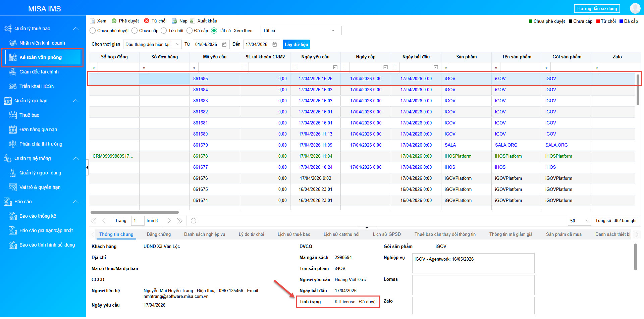Viewport: 644px width, 319px height.
Task: Click the Nạp reload icon
Action: tap(174, 21)
